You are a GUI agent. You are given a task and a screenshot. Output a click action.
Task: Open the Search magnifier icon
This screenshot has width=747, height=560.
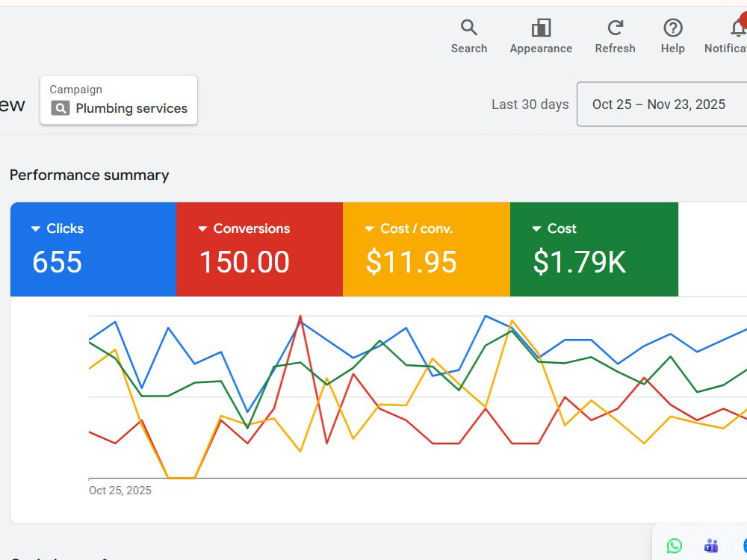pyautogui.click(x=469, y=28)
